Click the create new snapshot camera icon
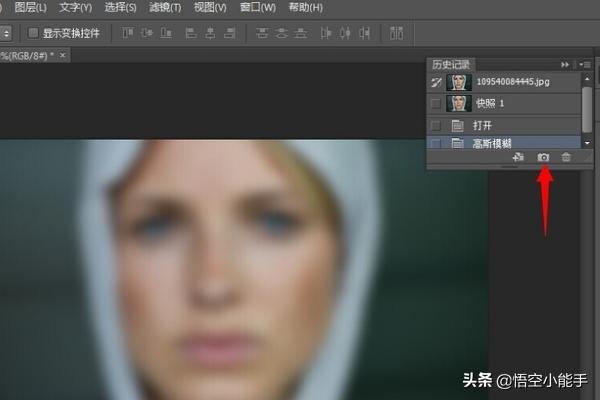Image resolution: width=600 pixels, height=400 pixels. click(x=543, y=158)
